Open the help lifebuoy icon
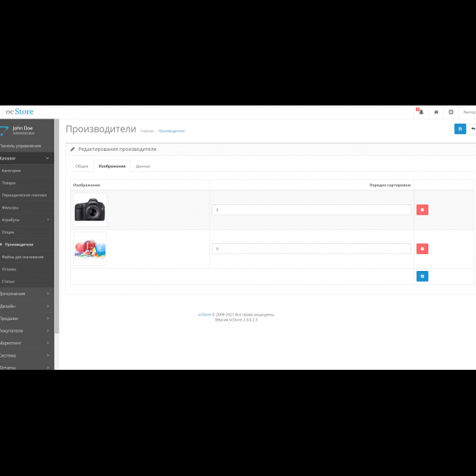Viewport: 476px width, 476px height. click(451, 112)
